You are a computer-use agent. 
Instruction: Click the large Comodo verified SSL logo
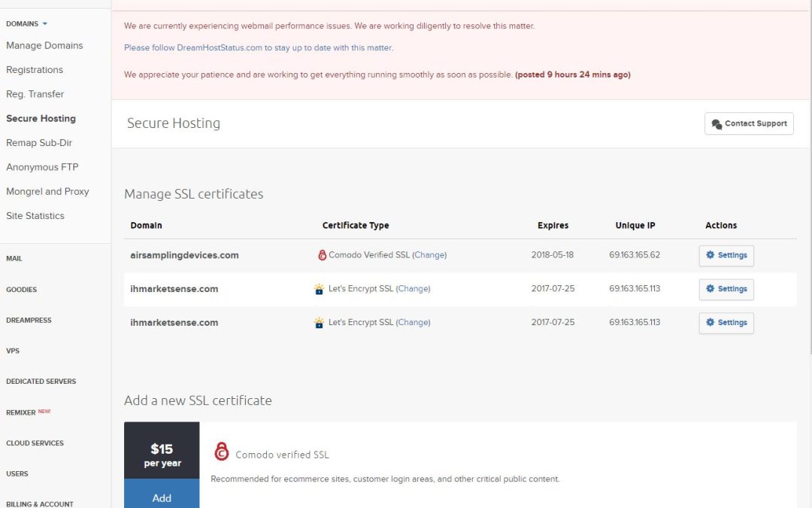pyautogui.click(x=221, y=452)
